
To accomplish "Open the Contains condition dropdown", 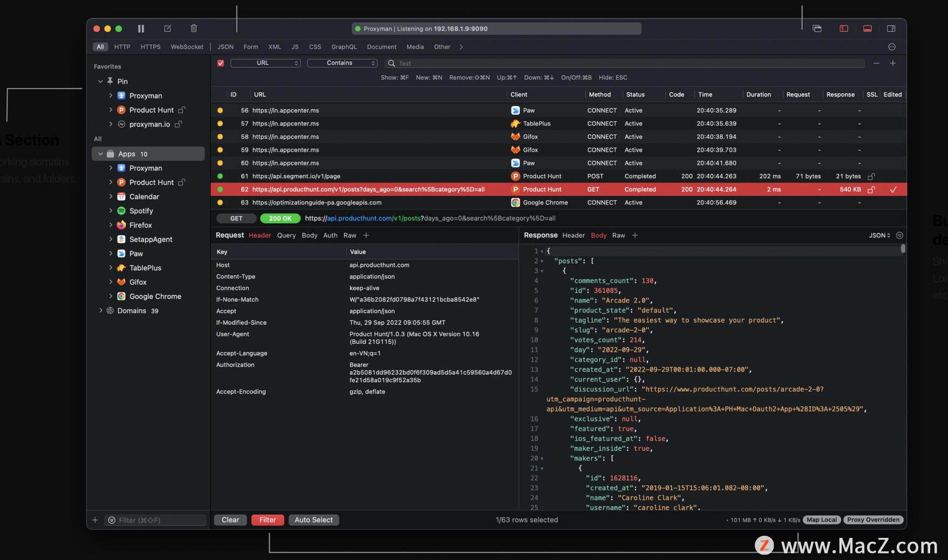I will (x=342, y=63).
